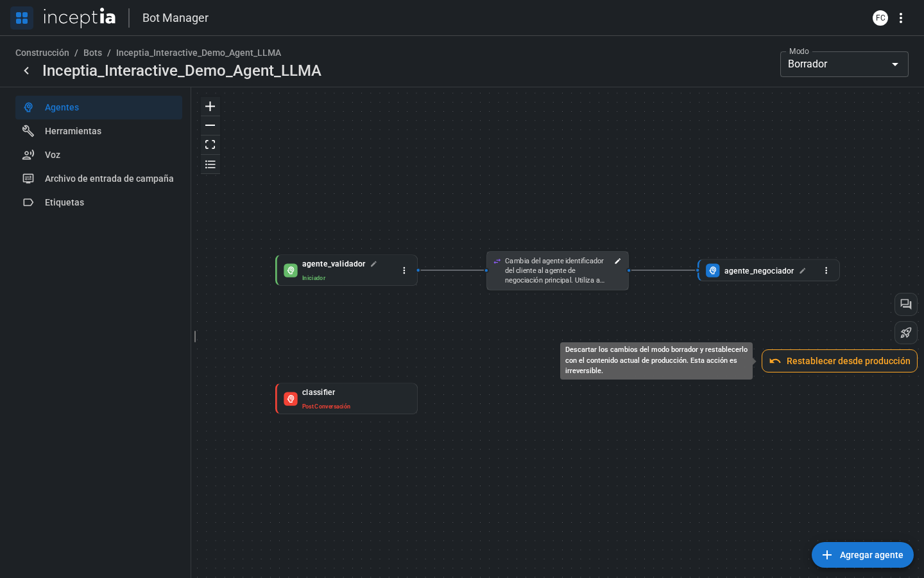Select the classifier agent node

click(346, 399)
